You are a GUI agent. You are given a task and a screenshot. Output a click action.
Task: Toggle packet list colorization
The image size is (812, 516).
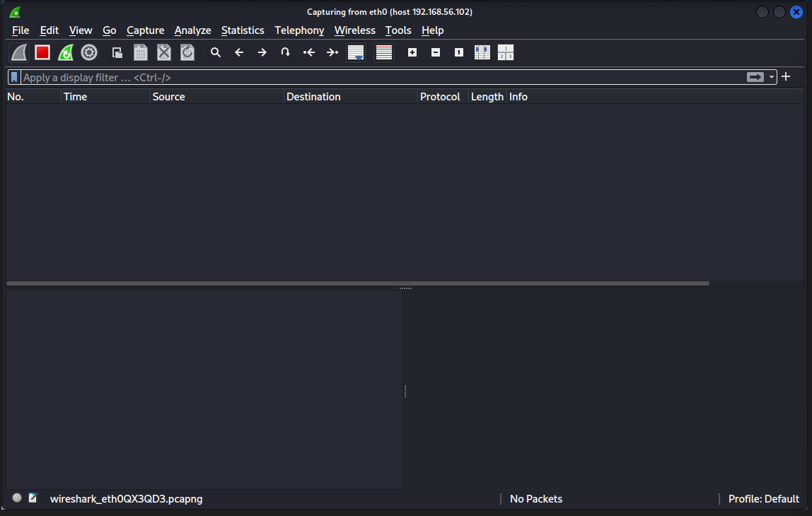click(384, 52)
